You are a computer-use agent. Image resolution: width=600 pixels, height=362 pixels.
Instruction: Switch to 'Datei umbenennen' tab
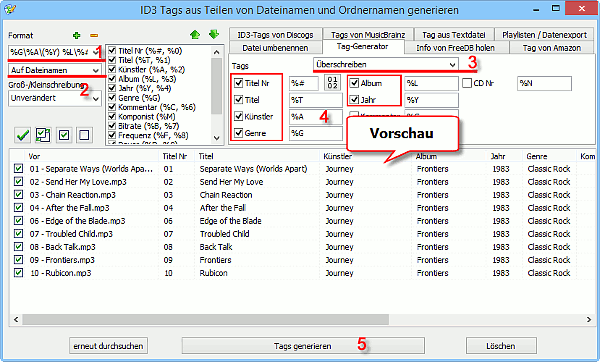pos(275,48)
